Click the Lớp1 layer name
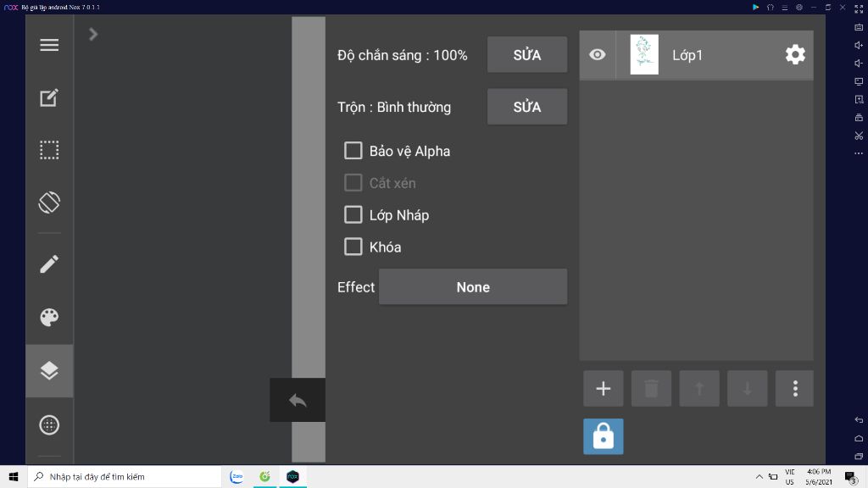This screenshot has height=488, width=868. (687, 55)
